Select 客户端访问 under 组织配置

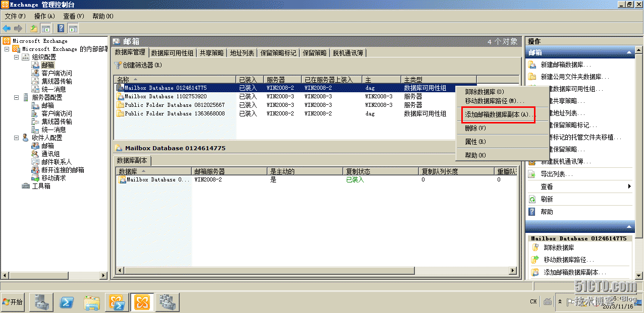pos(57,73)
